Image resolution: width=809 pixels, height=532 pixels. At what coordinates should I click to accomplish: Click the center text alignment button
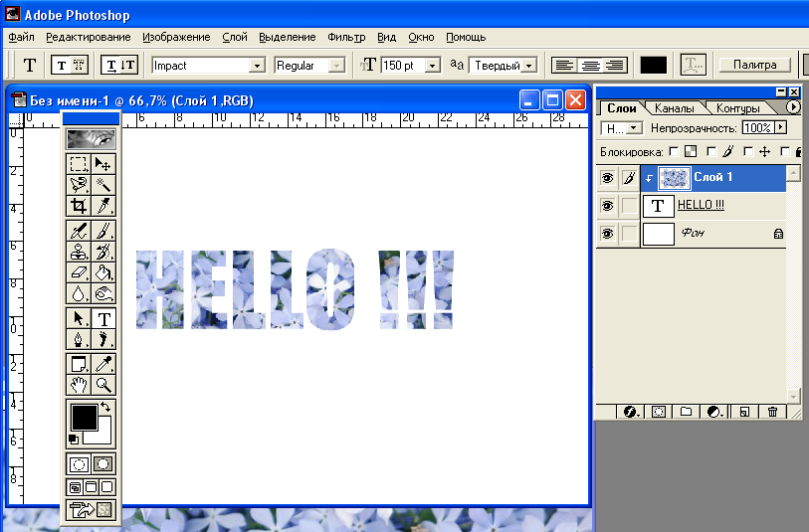point(590,66)
